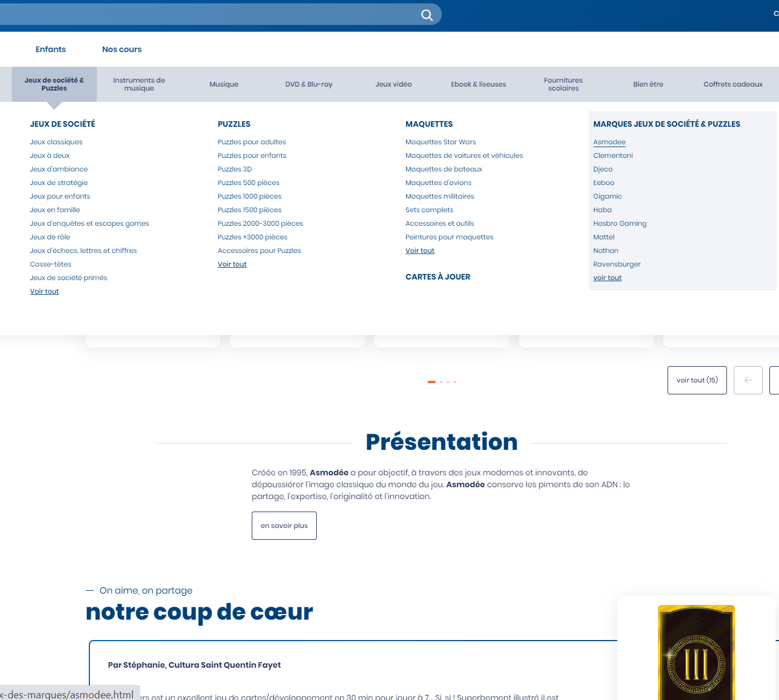This screenshot has height=700, width=779.
Task: Open Maquettes de bateaux
Action: pyautogui.click(x=444, y=169)
